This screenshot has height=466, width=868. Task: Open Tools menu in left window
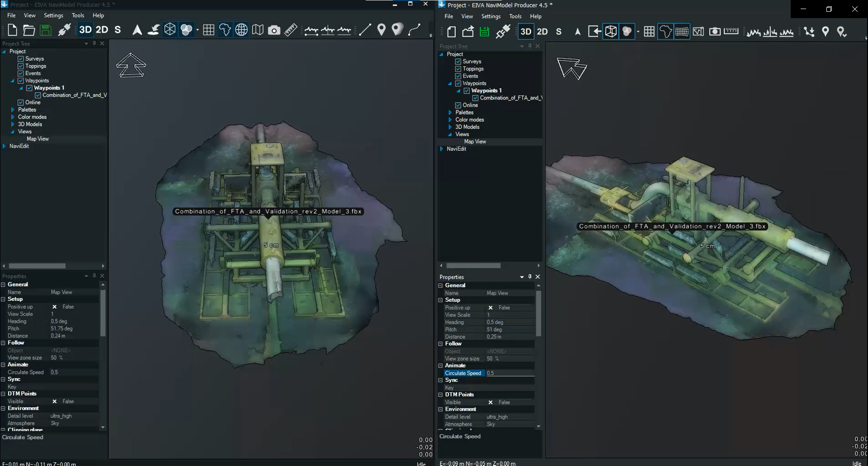pyautogui.click(x=78, y=15)
